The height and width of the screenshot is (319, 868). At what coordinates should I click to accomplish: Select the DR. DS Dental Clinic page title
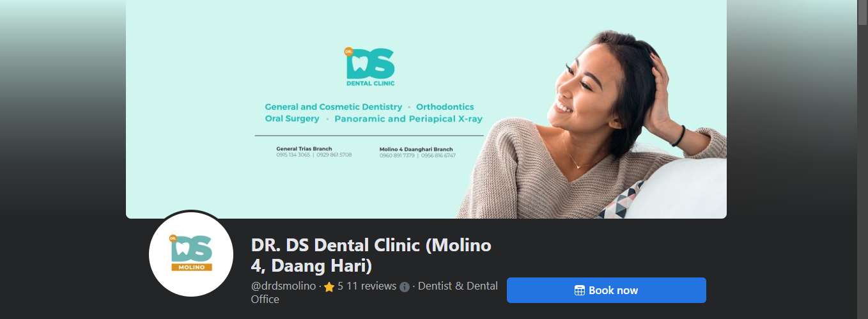tap(371, 254)
